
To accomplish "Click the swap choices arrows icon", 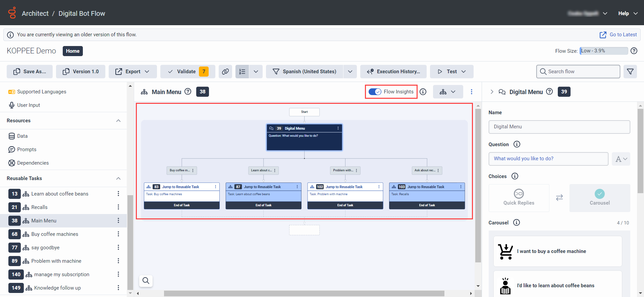I will click(559, 198).
